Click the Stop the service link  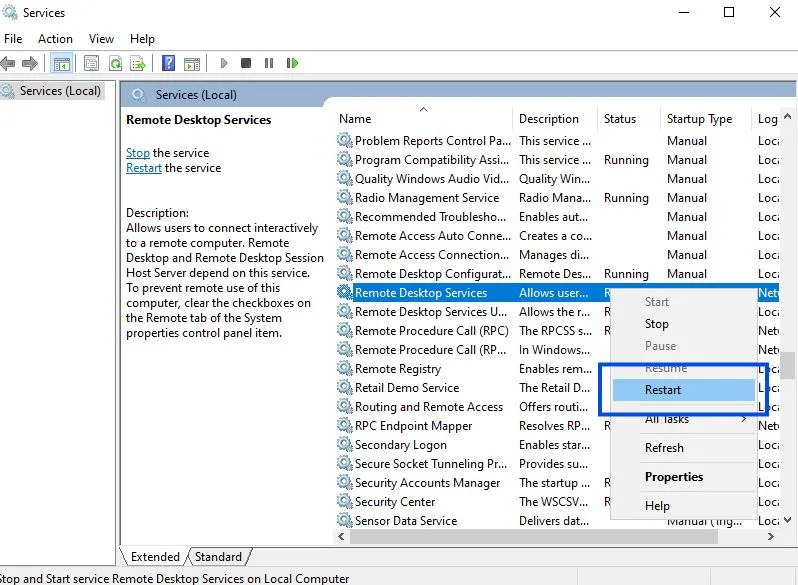138,153
